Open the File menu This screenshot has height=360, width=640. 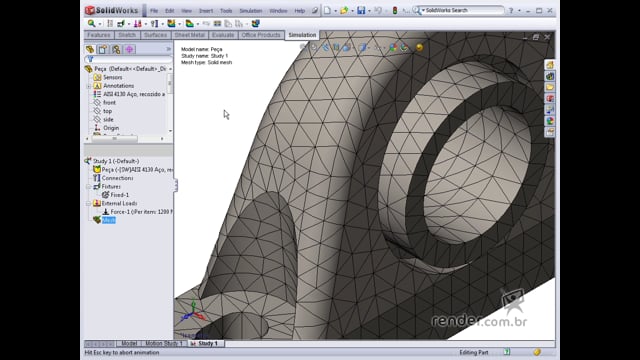coord(154,11)
